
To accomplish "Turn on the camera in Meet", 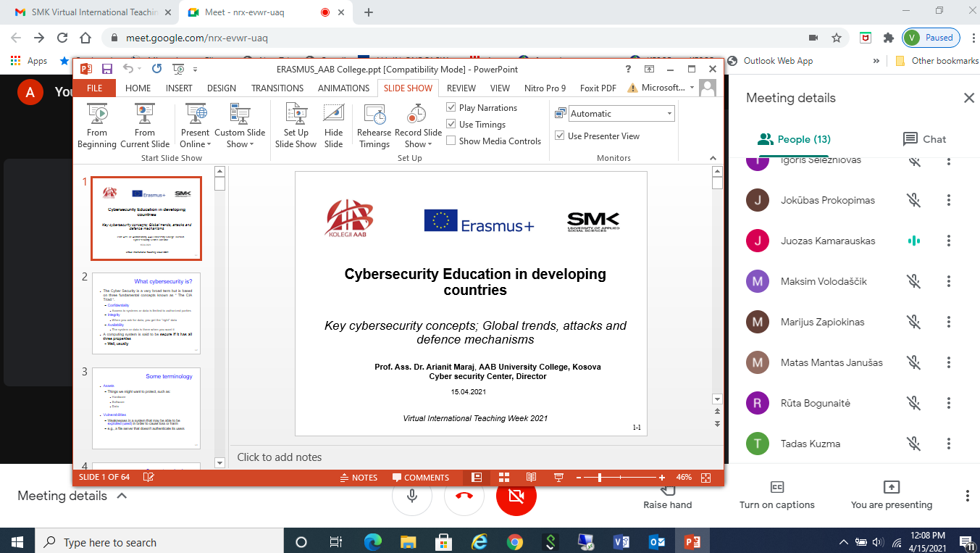I will 516,496.
